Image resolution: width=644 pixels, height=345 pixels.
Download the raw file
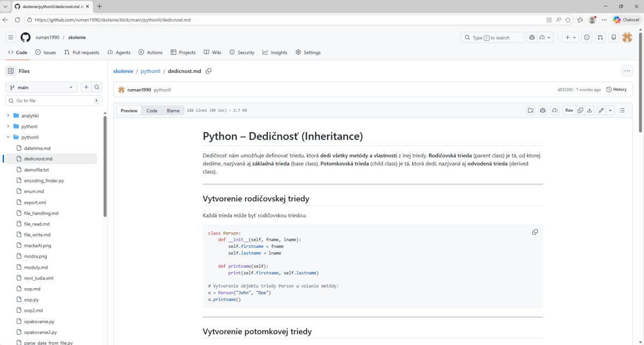(589, 111)
